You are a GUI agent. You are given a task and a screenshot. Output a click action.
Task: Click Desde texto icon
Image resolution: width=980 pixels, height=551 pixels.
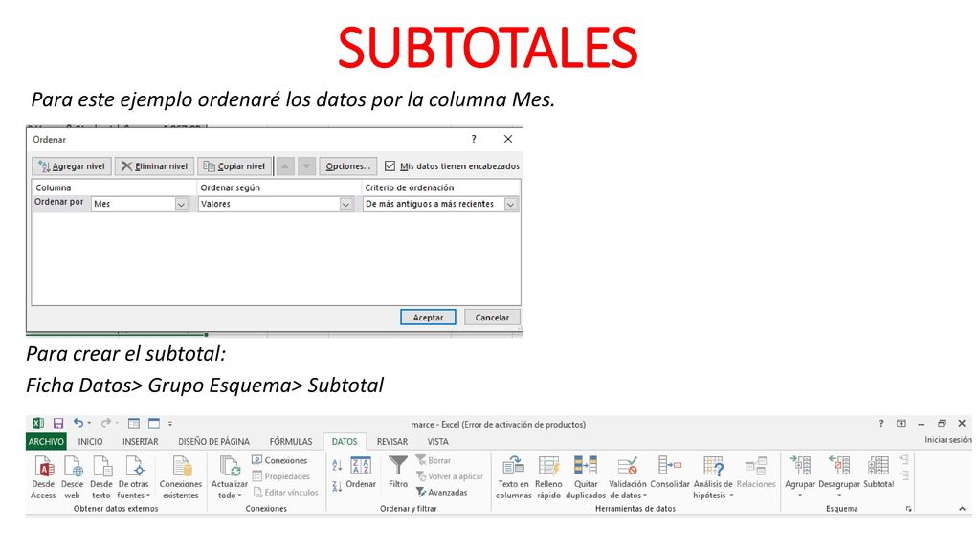point(100,477)
